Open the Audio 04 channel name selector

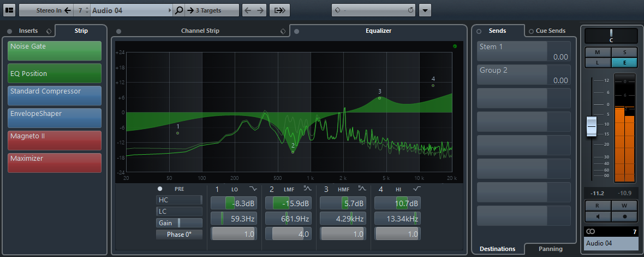click(132, 10)
